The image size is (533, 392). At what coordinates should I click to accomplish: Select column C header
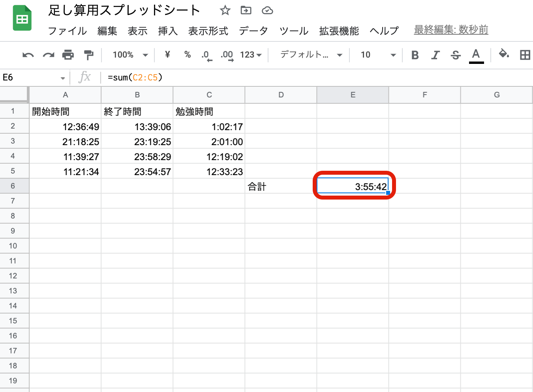[x=209, y=95]
